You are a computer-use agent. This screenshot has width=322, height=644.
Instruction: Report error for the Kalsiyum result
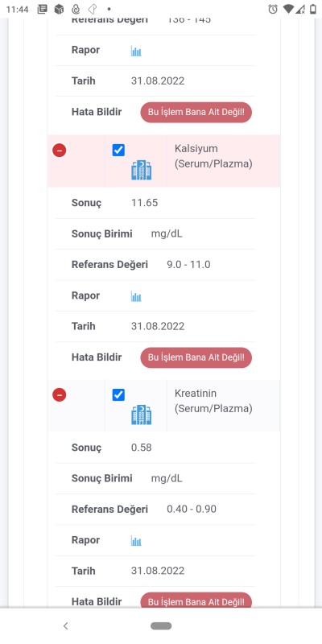[196, 357]
